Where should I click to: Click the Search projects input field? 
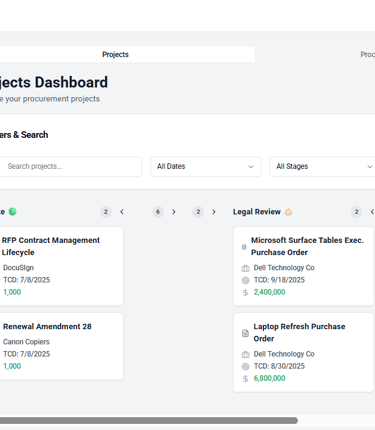[x=71, y=167]
